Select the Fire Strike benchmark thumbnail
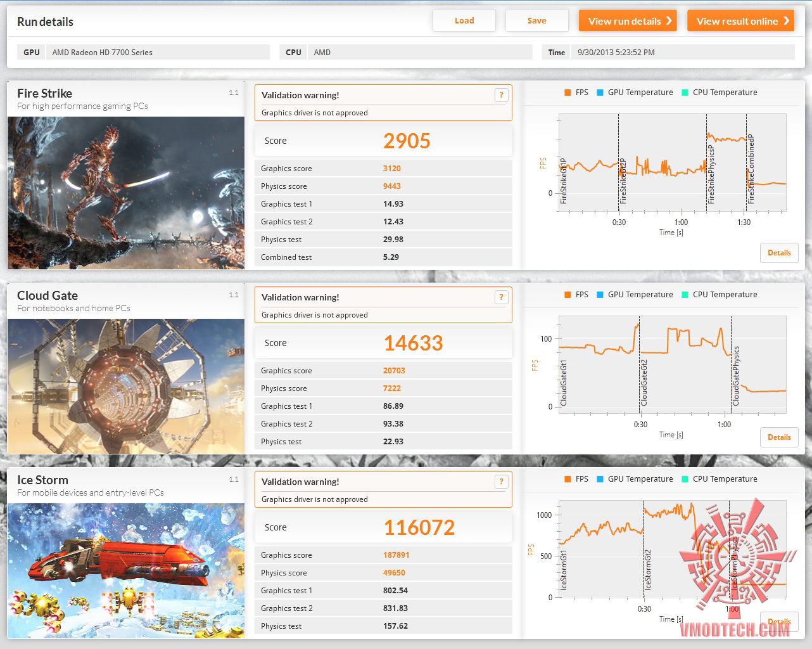Image resolution: width=812 pixels, height=649 pixels. click(126, 193)
